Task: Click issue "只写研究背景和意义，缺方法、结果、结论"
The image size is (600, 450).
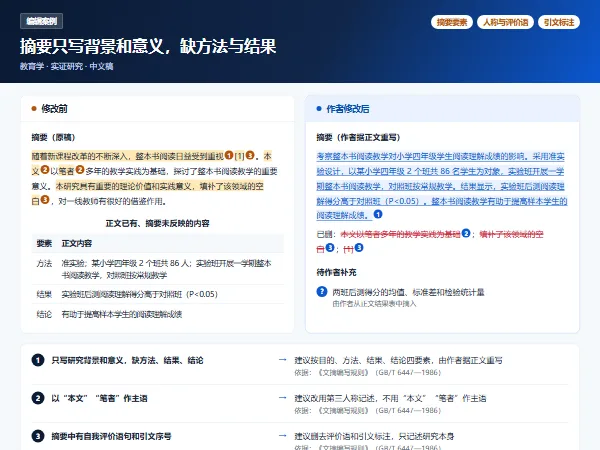Action: click(127, 360)
